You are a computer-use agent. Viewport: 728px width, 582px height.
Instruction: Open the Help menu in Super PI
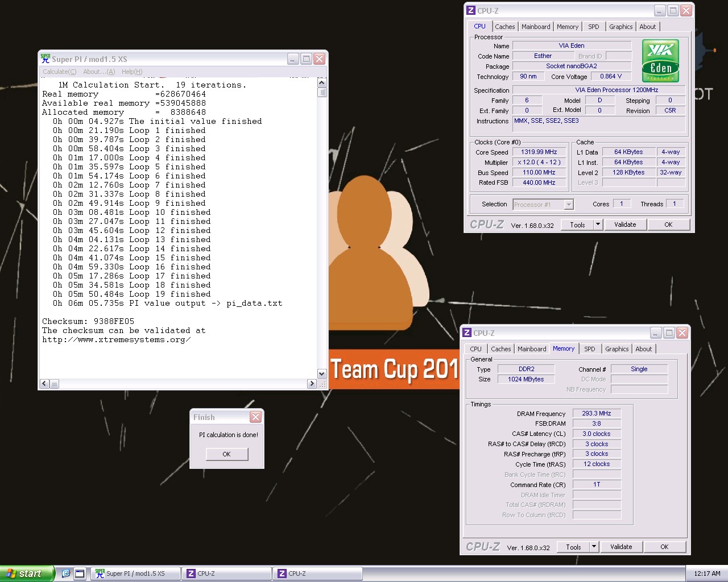tap(132, 72)
